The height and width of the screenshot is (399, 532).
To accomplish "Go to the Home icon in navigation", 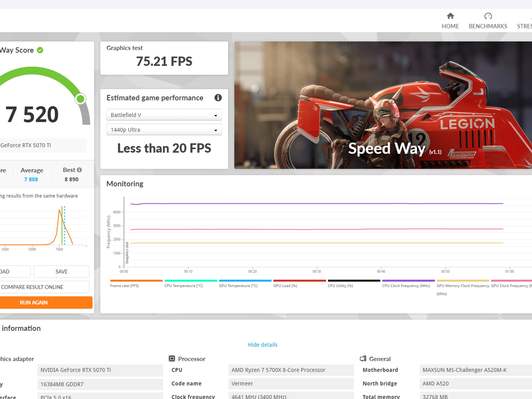I will 450,16.
